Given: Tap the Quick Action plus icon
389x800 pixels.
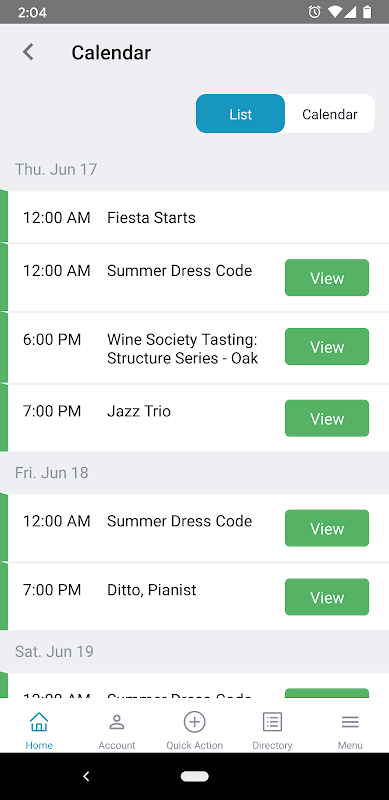Looking at the screenshot, I should (194, 722).
